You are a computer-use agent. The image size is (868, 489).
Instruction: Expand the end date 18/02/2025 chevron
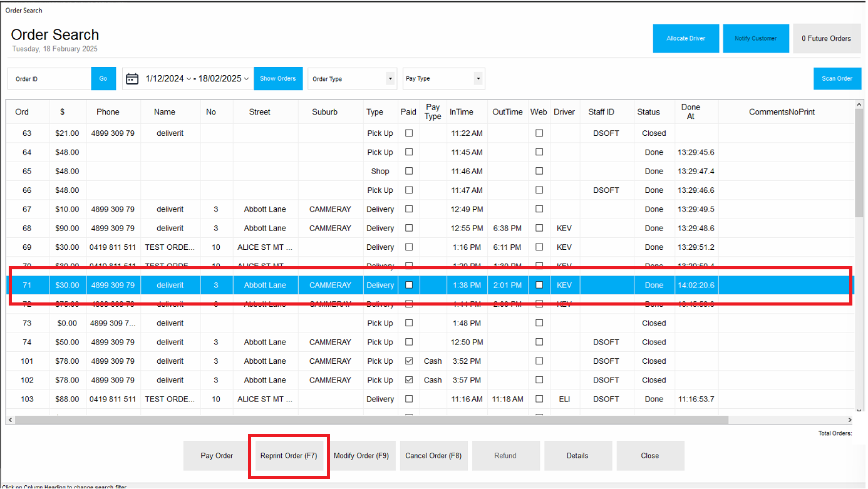tap(246, 79)
